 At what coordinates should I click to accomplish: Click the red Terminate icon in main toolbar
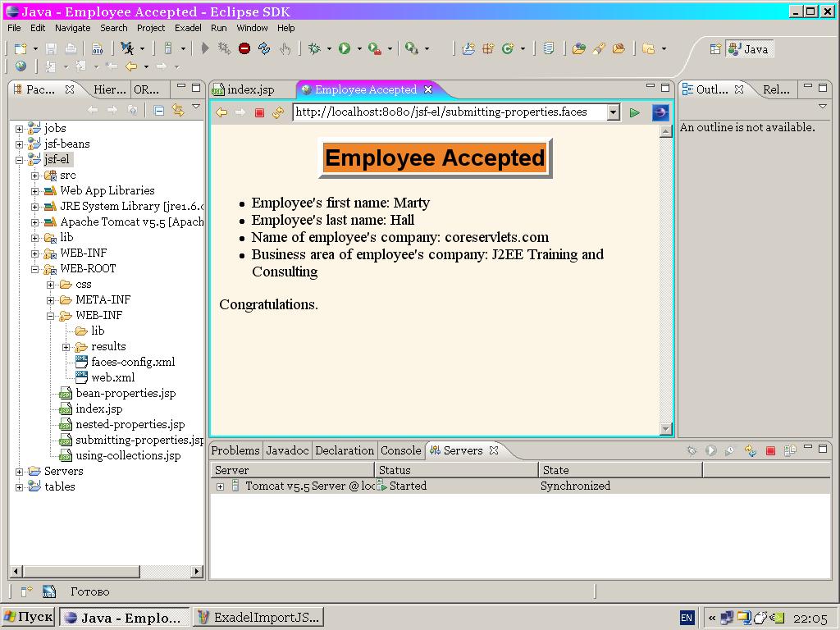tap(244, 48)
